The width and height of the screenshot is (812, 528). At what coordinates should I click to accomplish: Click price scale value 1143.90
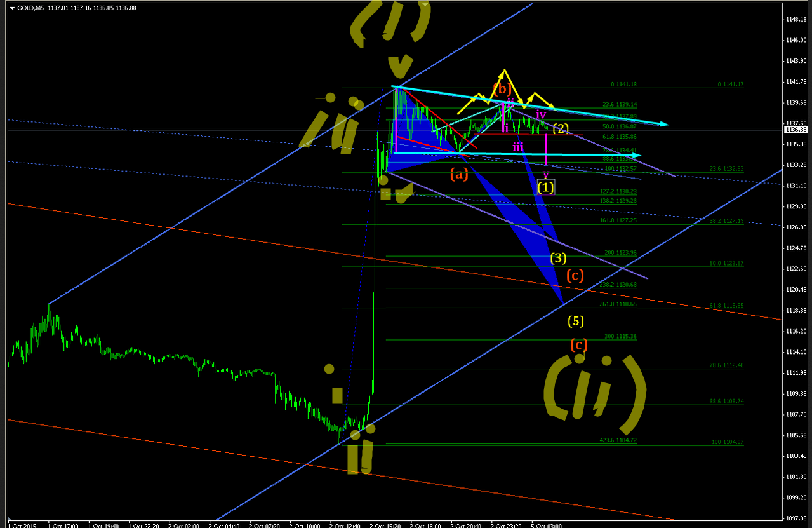(x=795, y=61)
